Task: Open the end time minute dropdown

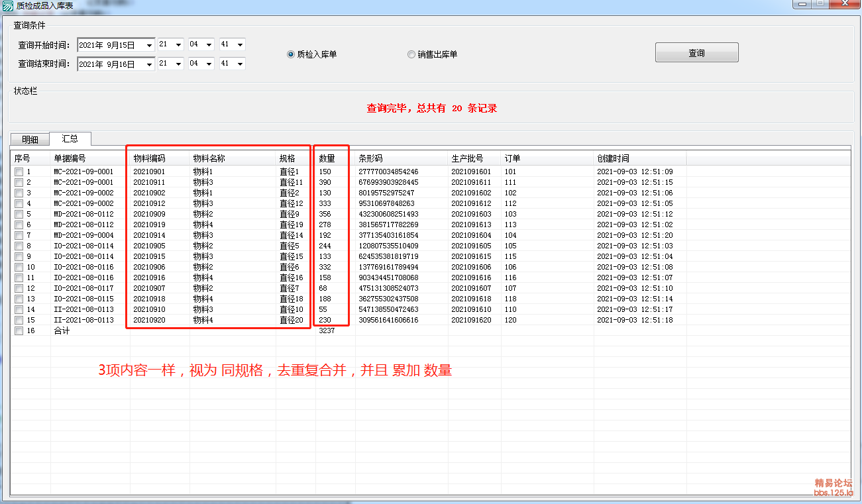Action: [209, 64]
